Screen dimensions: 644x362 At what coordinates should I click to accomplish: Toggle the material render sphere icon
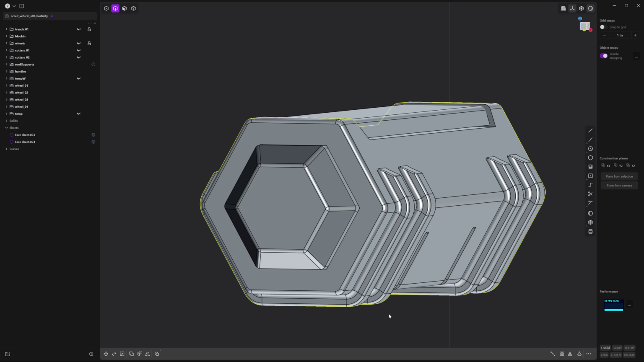(590, 8)
